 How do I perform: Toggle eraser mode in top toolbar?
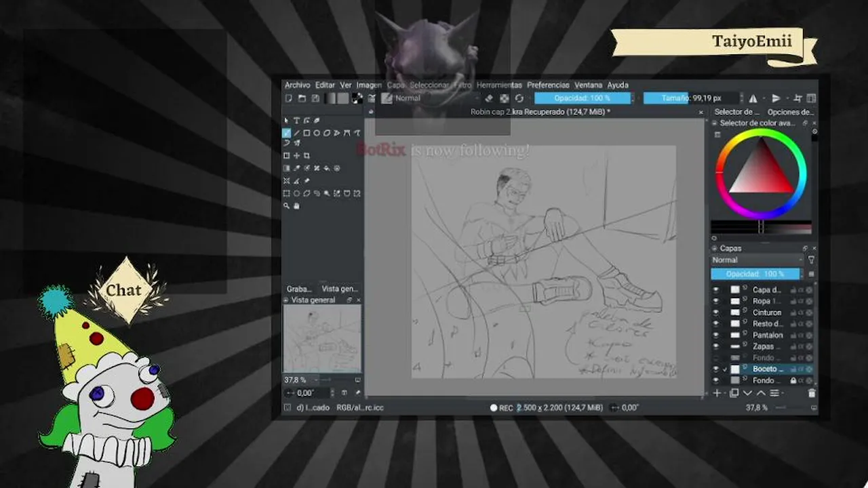(488, 98)
